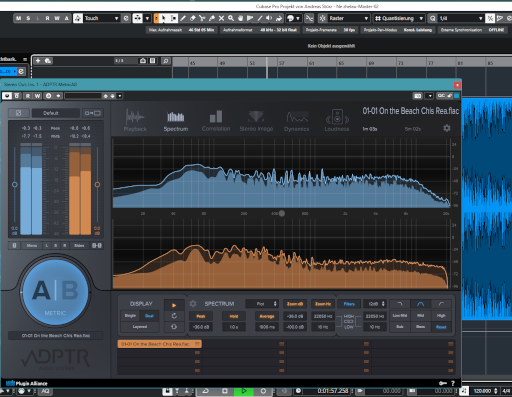Click the Add Track plus button
512x397 pixels.
[x=38, y=61]
